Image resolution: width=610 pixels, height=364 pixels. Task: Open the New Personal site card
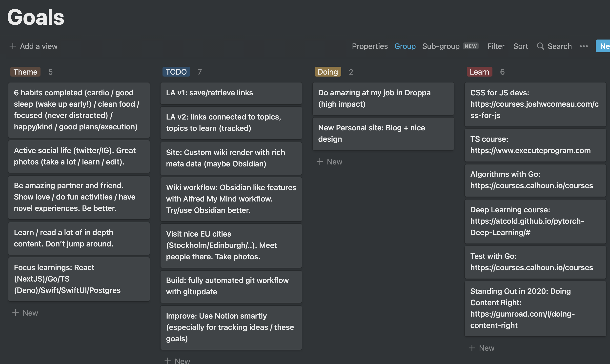pos(383,134)
